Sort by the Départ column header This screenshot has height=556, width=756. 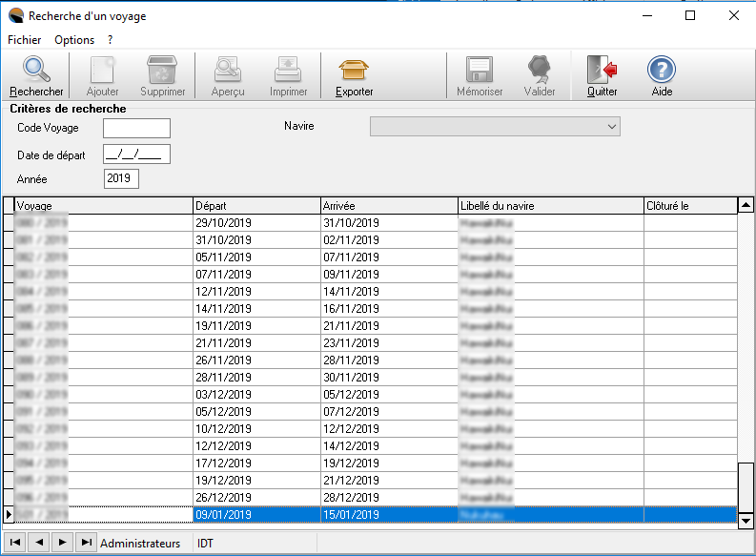pos(255,206)
